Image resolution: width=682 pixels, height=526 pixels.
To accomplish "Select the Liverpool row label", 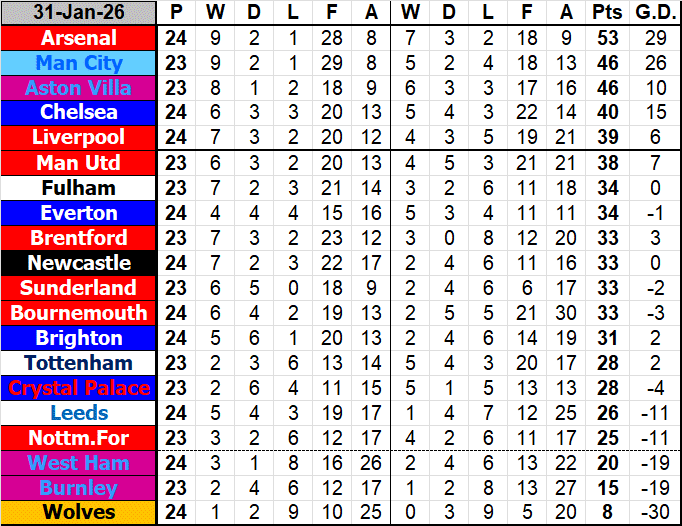I will click(79, 138).
